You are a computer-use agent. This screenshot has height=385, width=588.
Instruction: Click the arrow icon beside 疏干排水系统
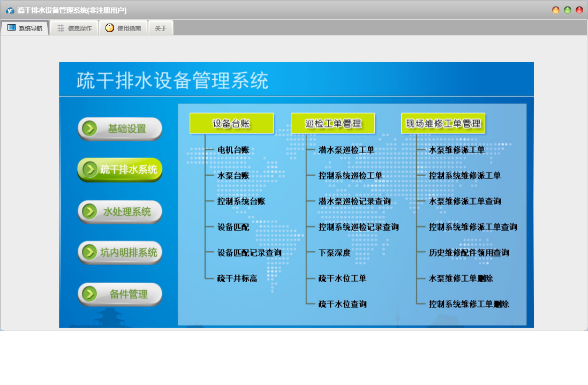point(89,169)
